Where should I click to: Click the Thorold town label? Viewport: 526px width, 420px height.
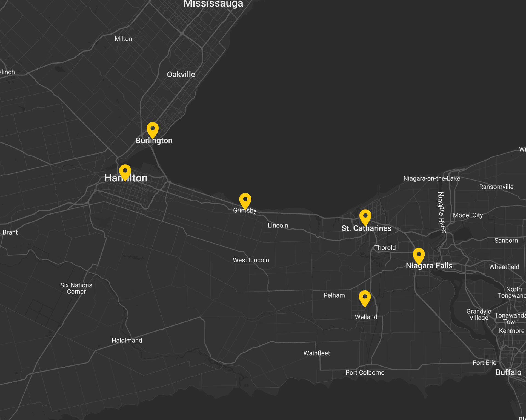(385, 248)
